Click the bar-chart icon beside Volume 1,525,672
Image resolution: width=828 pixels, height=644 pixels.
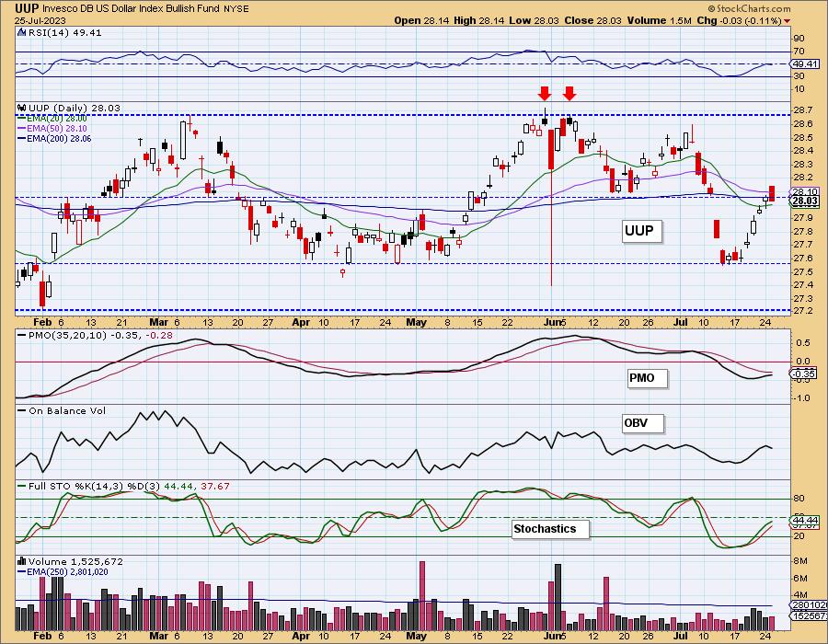[22, 561]
